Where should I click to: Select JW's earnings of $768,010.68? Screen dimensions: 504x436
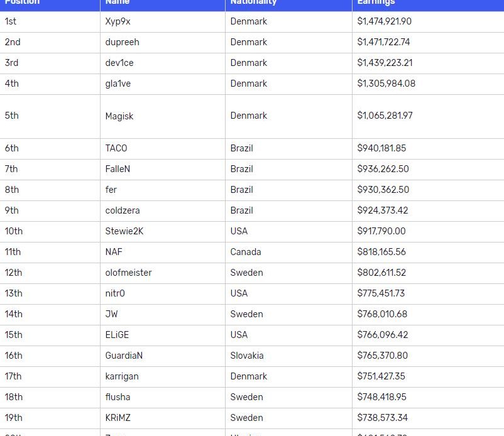382,314
